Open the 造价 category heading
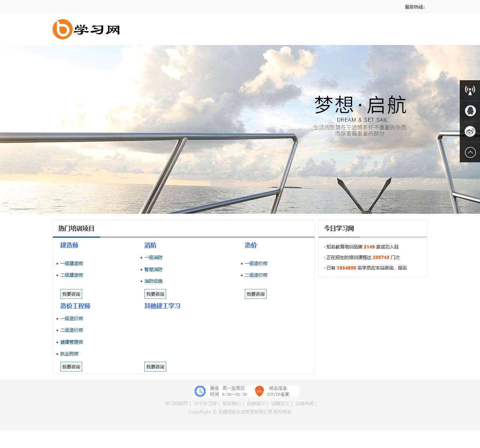Viewport: 480px width, 448px height. tap(251, 245)
